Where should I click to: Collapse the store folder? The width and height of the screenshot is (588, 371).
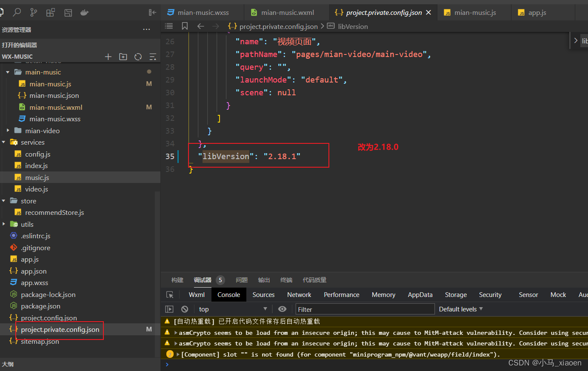3,201
